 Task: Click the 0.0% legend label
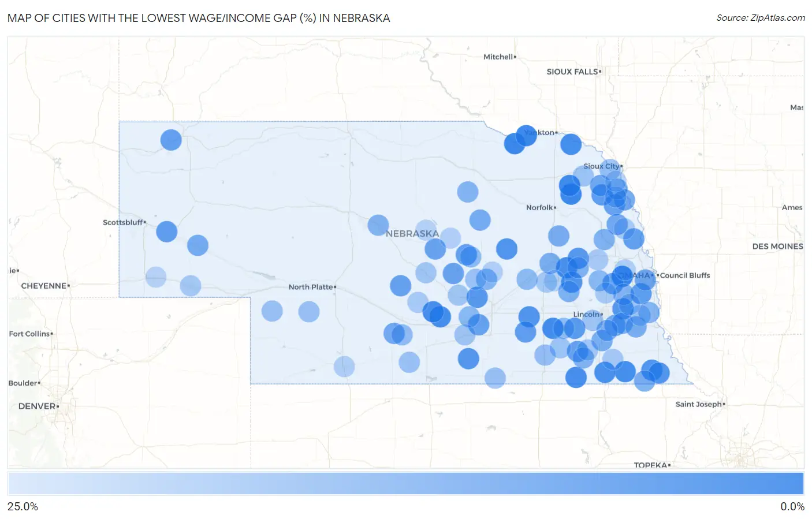coord(792,506)
